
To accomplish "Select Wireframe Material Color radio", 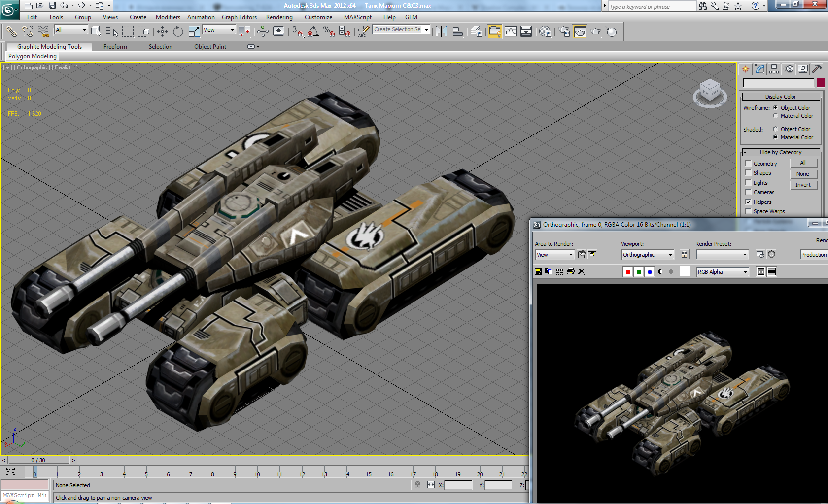I will [x=775, y=116].
